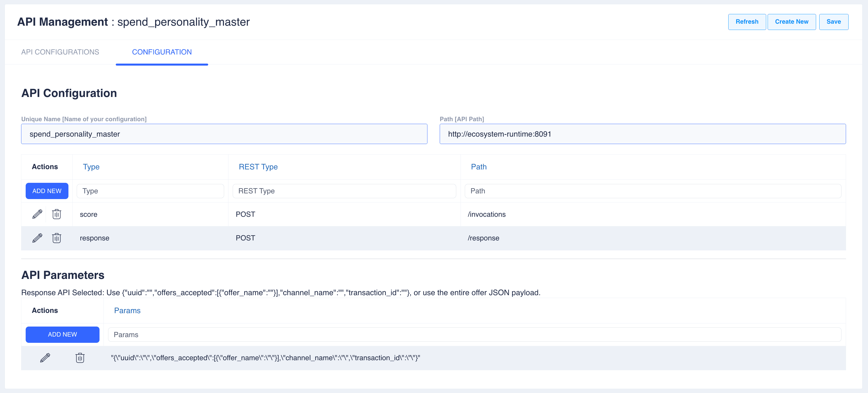Delete the response row using trash icon

[57, 238]
